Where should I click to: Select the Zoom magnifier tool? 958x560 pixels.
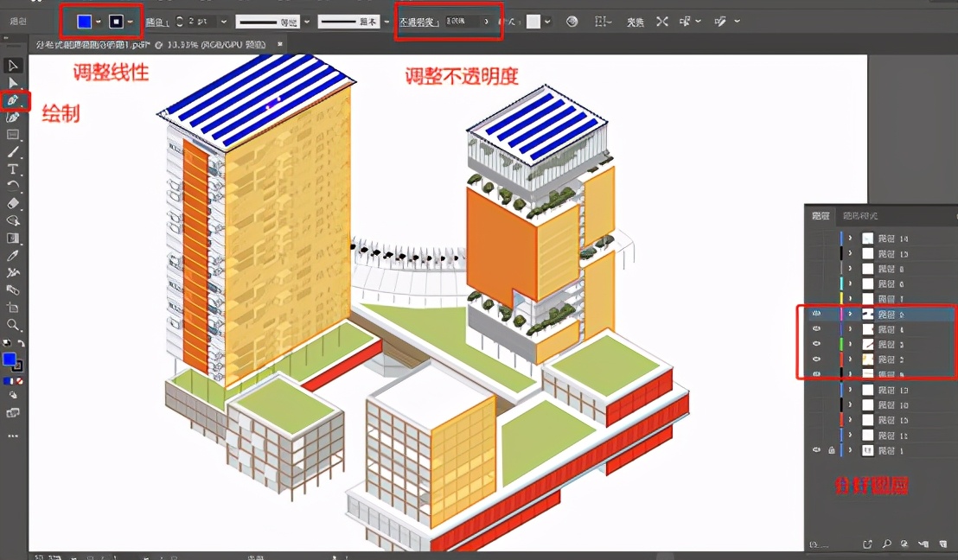point(13,325)
